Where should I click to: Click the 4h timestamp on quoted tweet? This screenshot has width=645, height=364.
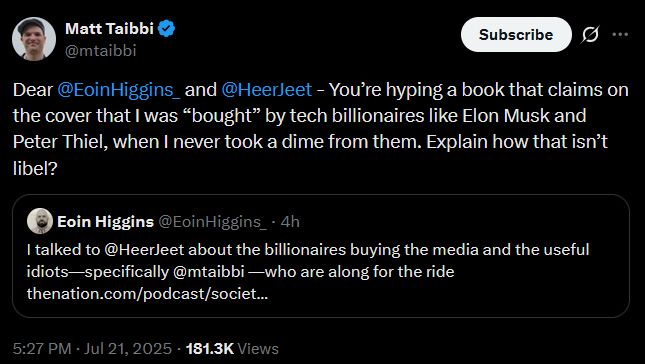click(x=290, y=222)
